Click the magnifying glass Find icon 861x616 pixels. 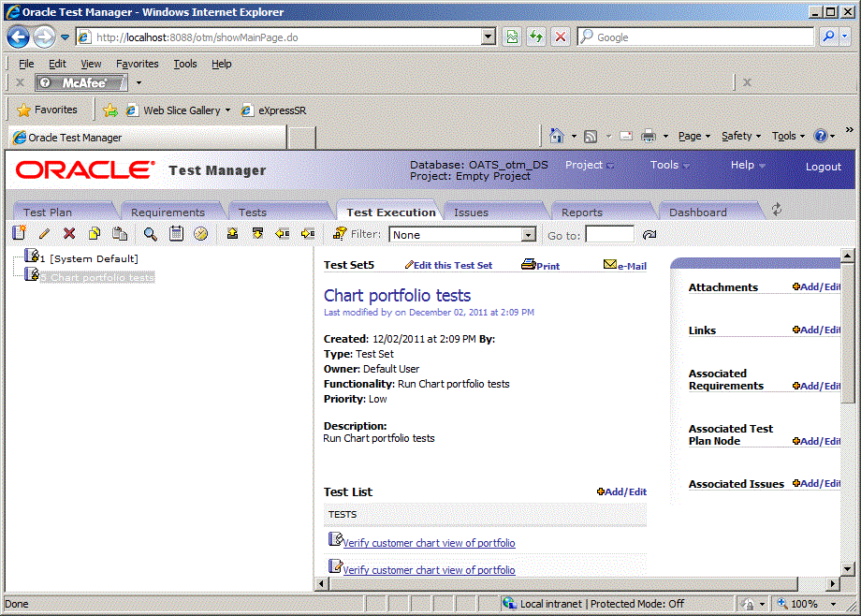tap(150, 234)
